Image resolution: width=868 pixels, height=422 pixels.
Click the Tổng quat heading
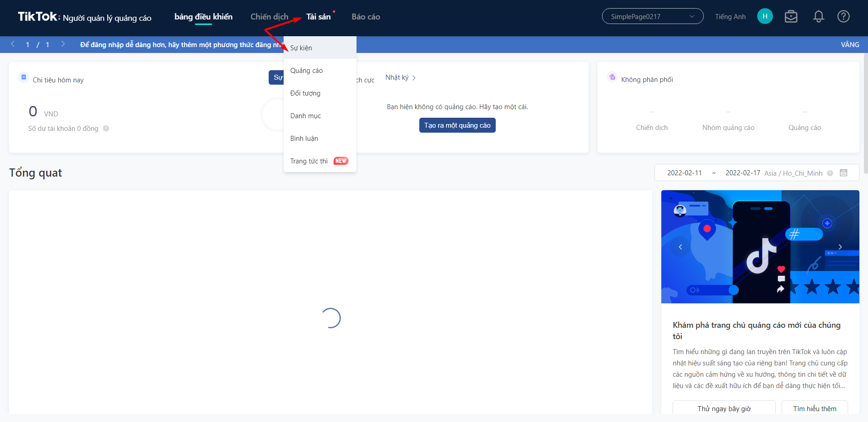pyautogui.click(x=36, y=173)
